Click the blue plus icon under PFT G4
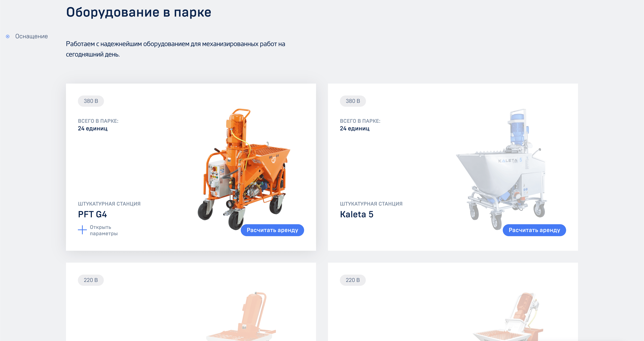The height and width of the screenshot is (341, 644). pyautogui.click(x=82, y=230)
